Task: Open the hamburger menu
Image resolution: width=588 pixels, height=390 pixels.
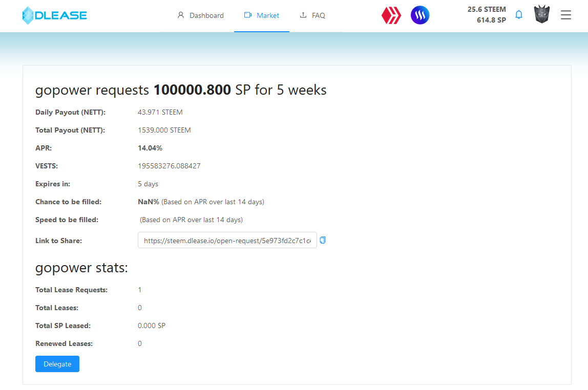Action: (x=565, y=15)
